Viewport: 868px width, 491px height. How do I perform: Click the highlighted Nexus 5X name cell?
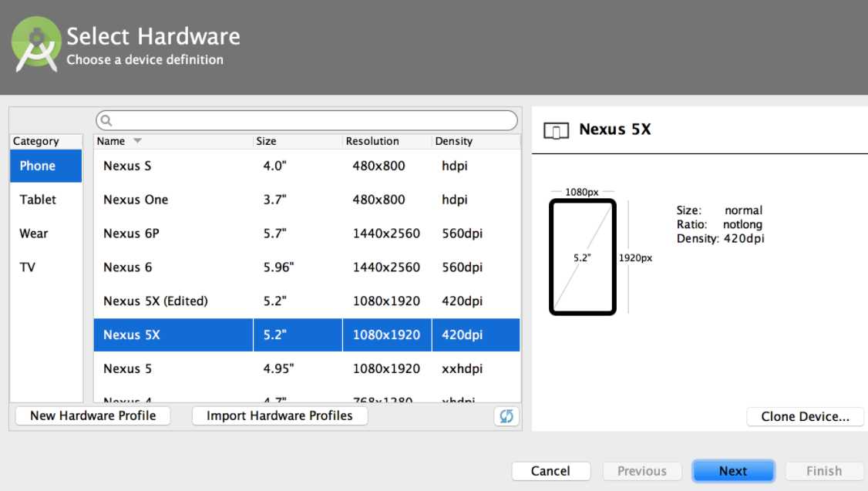pos(173,335)
